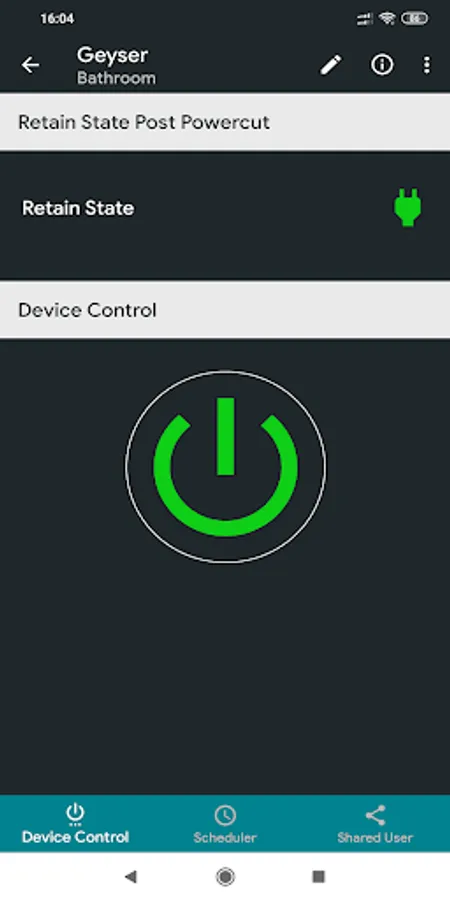Select the Retain State Post Powercut header
Screen dimensions: 450x900
[x=225, y=122]
